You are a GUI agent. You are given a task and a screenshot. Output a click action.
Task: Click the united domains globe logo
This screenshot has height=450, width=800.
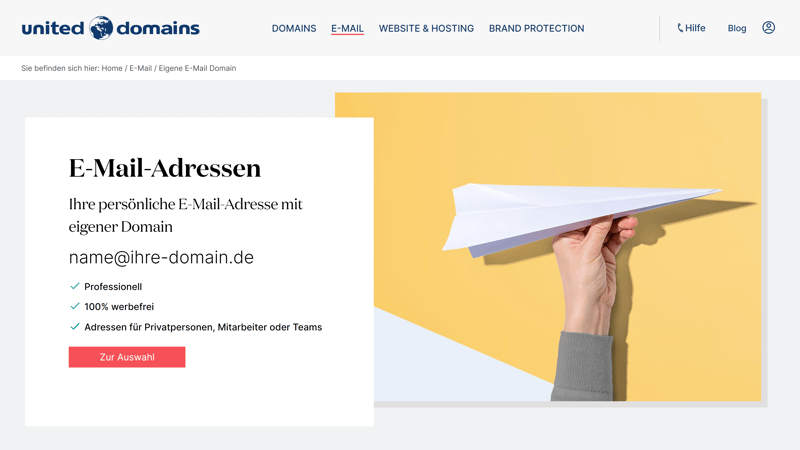click(x=101, y=28)
